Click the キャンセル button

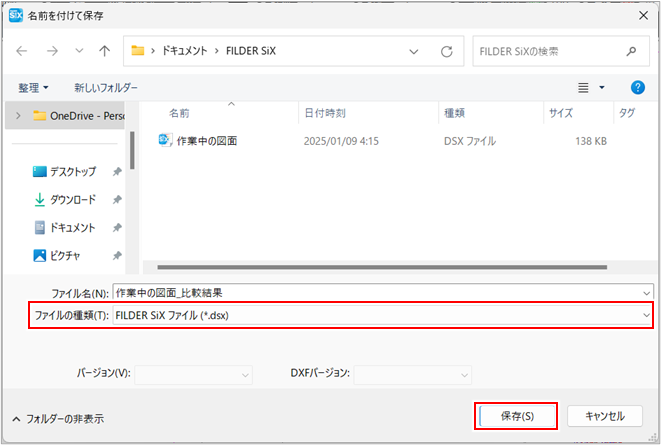coord(604,416)
